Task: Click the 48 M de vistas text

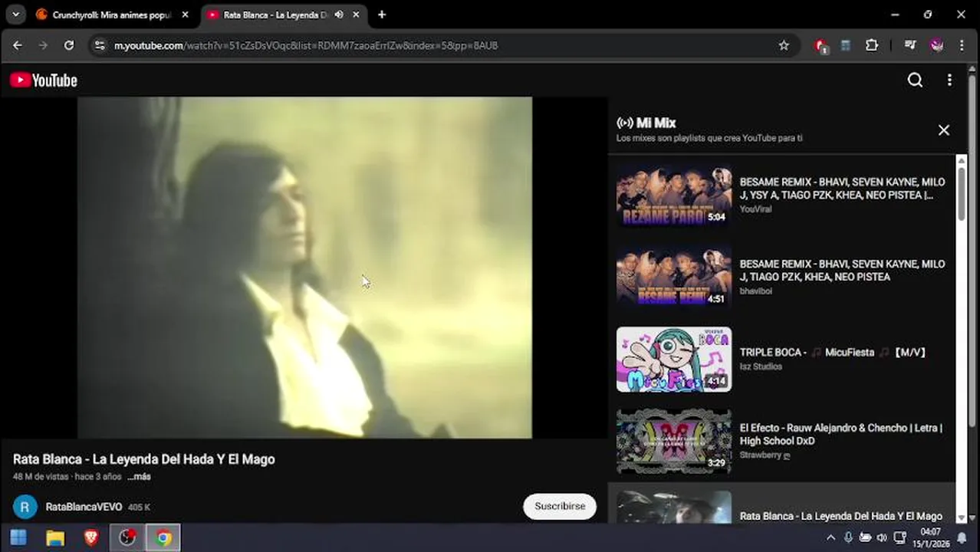Action: [x=41, y=477]
